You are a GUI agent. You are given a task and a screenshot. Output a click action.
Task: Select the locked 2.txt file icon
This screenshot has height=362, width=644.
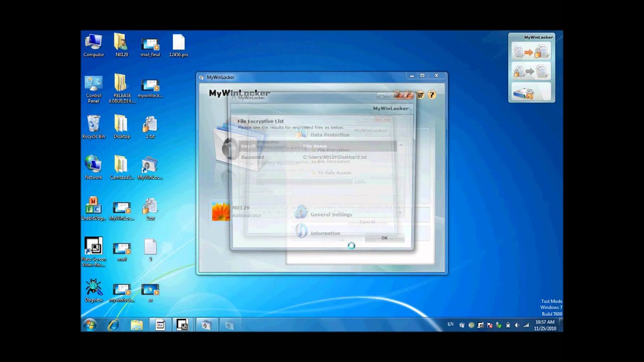click(x=150, y=209)
